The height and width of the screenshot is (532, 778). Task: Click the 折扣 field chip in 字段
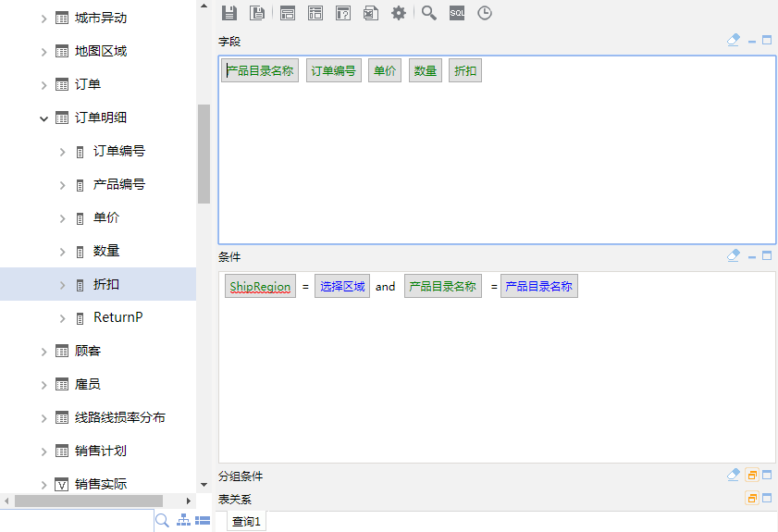465,70
